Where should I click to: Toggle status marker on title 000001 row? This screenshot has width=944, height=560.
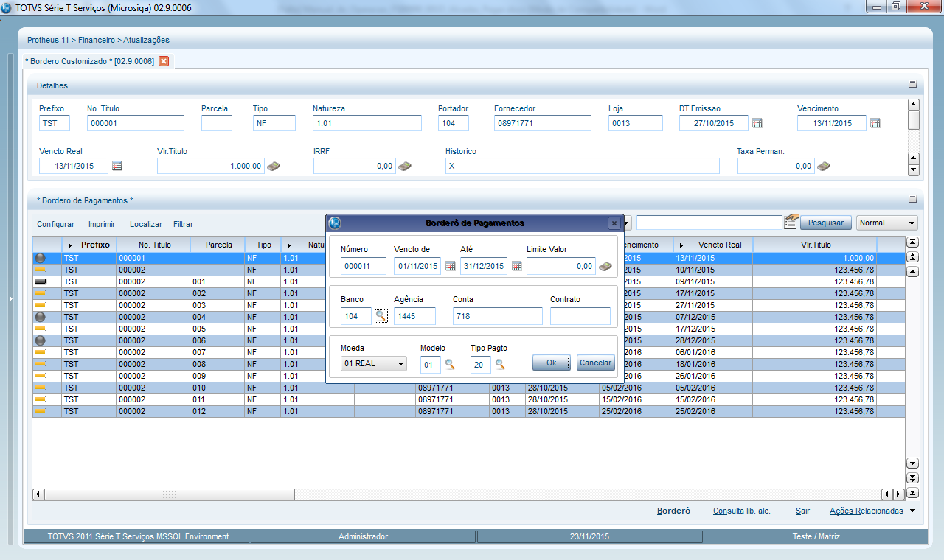(40, 258)
